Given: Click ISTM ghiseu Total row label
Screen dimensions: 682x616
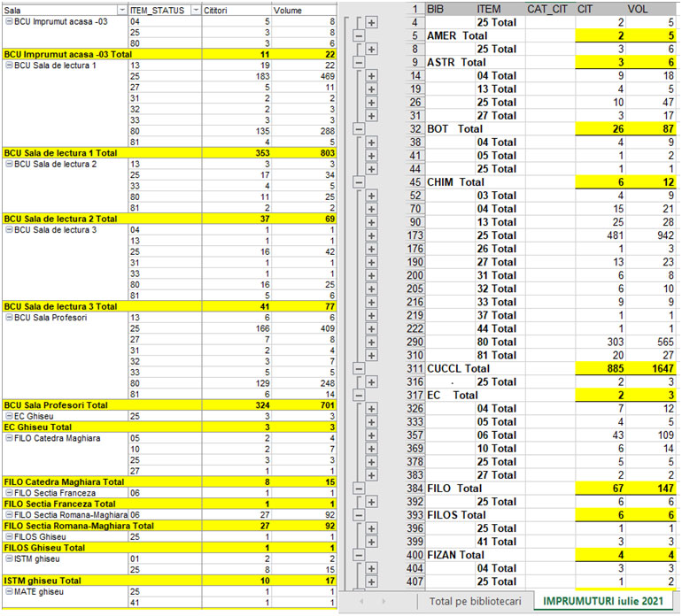Looking at the screenshot, I should [43, 581].
